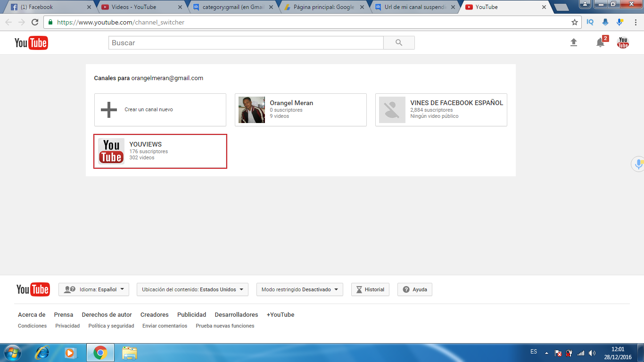Open the Prensa link
The height and width of the screenshot is (362, 644).
(64, 315)
